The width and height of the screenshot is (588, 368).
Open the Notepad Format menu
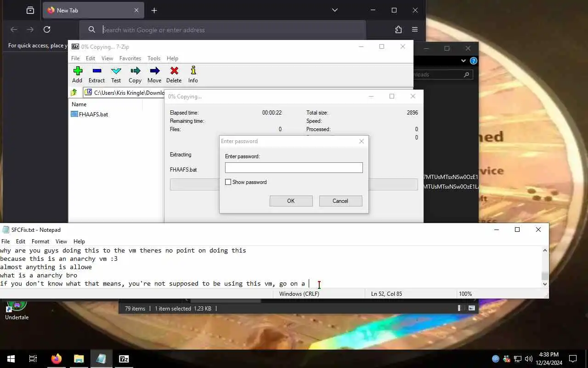pyautogui.click(x=40, y=241)
